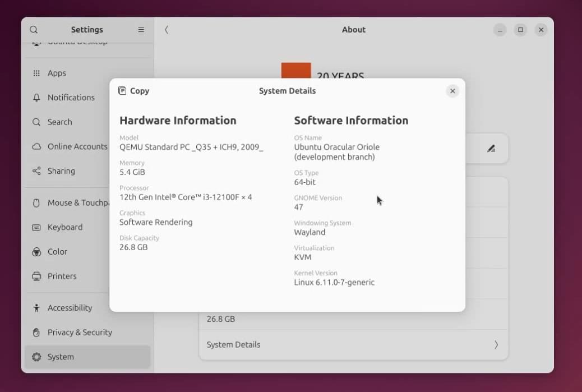Click the Mouse & Touchpad mouse icon
This screenshot has width=582, height=392.
point(36,203)
